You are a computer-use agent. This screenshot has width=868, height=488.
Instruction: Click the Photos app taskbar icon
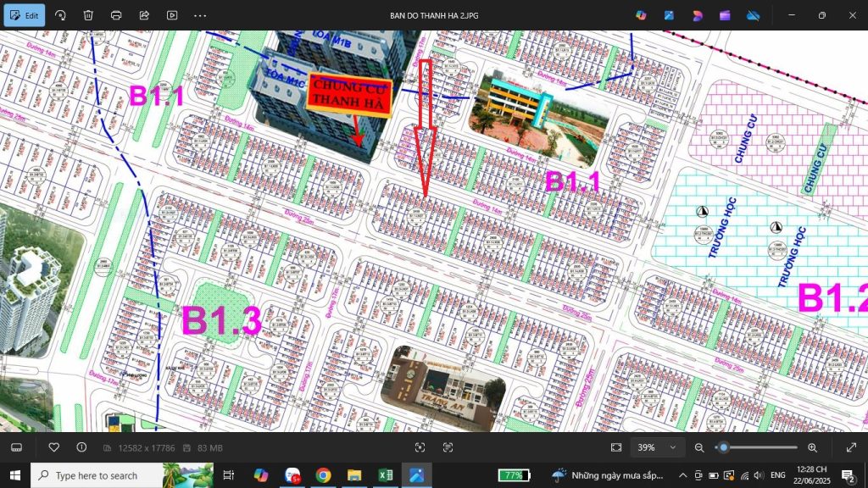(x=417, y=475)
